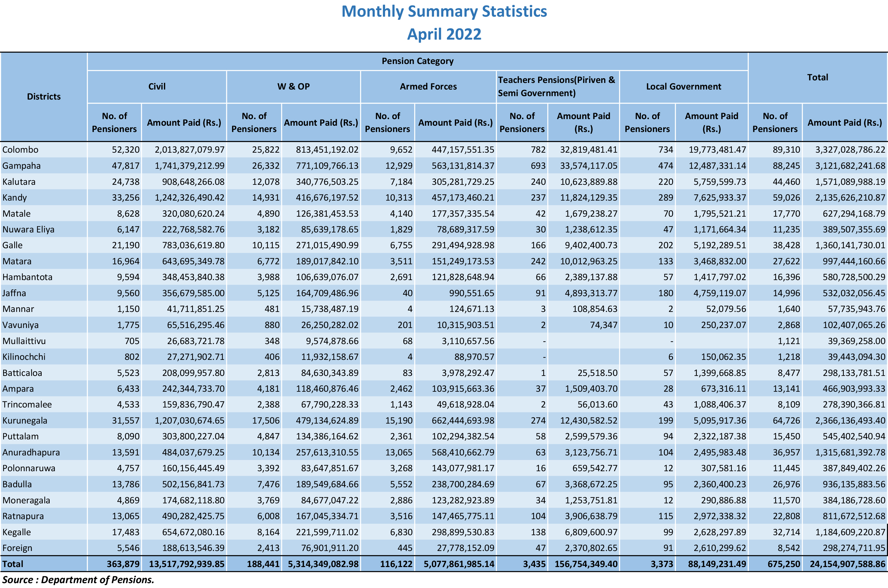Screen dimensions: 888x588
Task: Click total W&OP amount 5,314,349,082.98
Action: [x=323, y=564]
